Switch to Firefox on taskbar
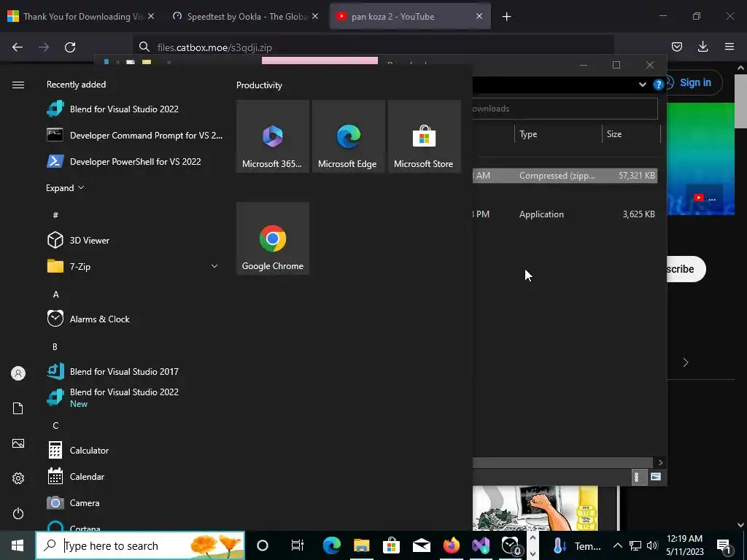The height and width of the screenshot is (560, 747). pyautogui.click(x=451, y=545)
